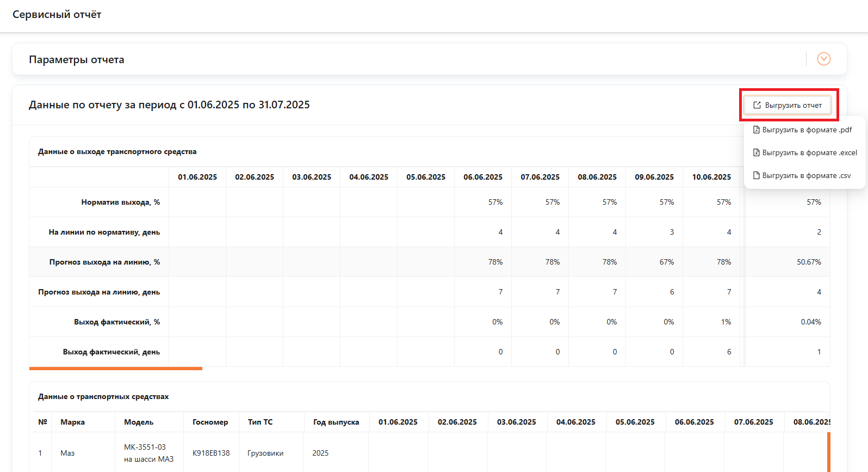Click the Параметры отчета panel title
Image resolution: width=868 pixels, height=472 pixels.
point(77,59)
